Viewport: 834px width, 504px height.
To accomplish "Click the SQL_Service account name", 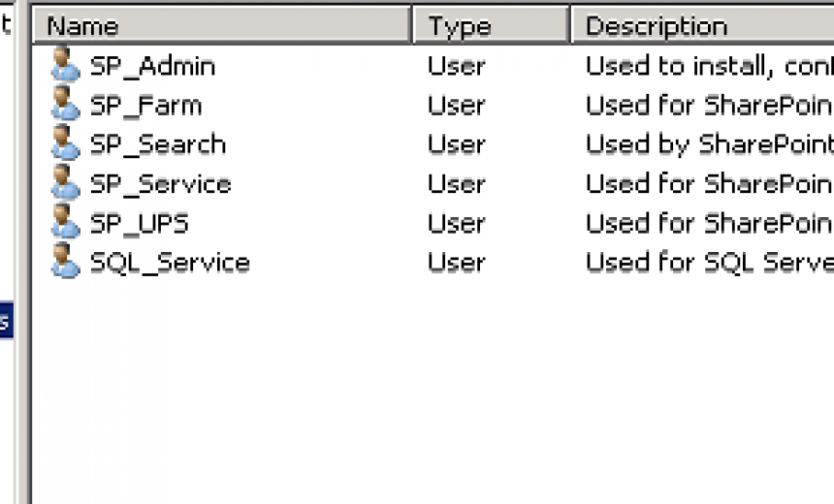I will tap(170, 263).
